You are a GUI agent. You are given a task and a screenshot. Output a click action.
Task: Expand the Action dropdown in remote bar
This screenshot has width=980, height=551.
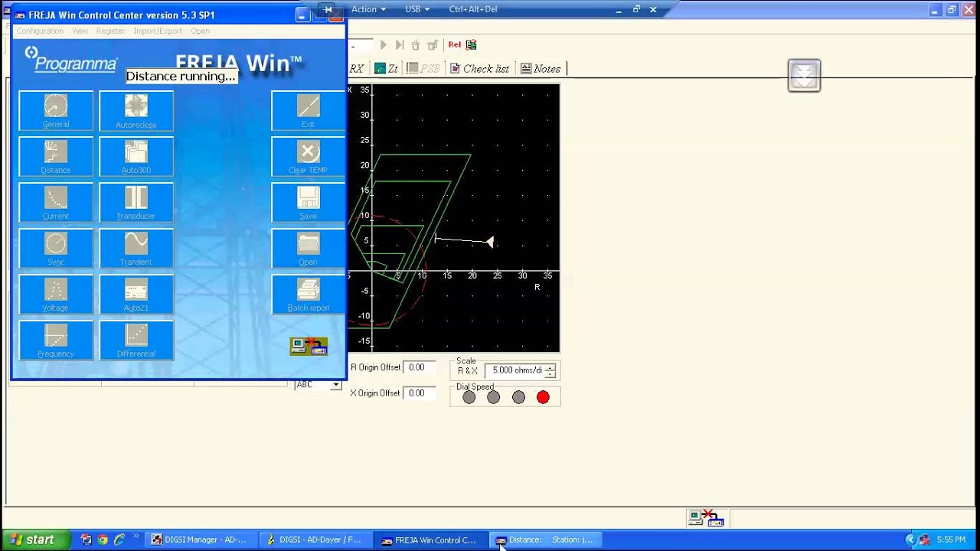click(x=368, y=9)
